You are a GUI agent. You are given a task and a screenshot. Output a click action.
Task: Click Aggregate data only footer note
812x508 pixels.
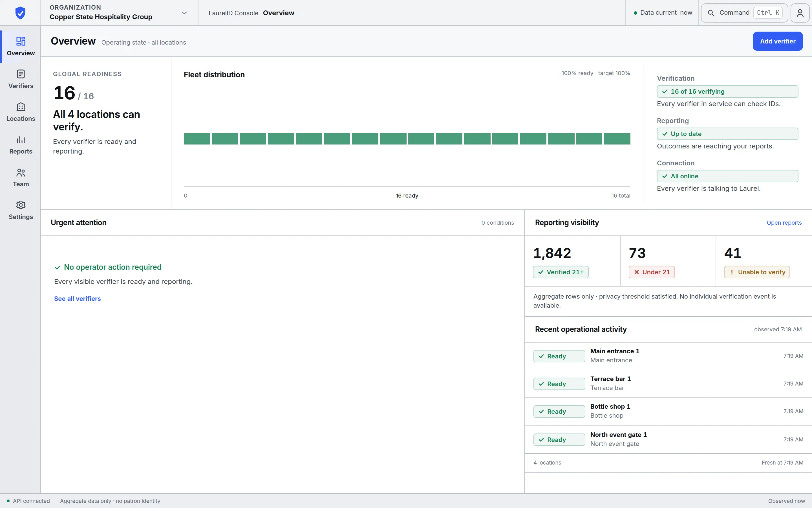110,501
